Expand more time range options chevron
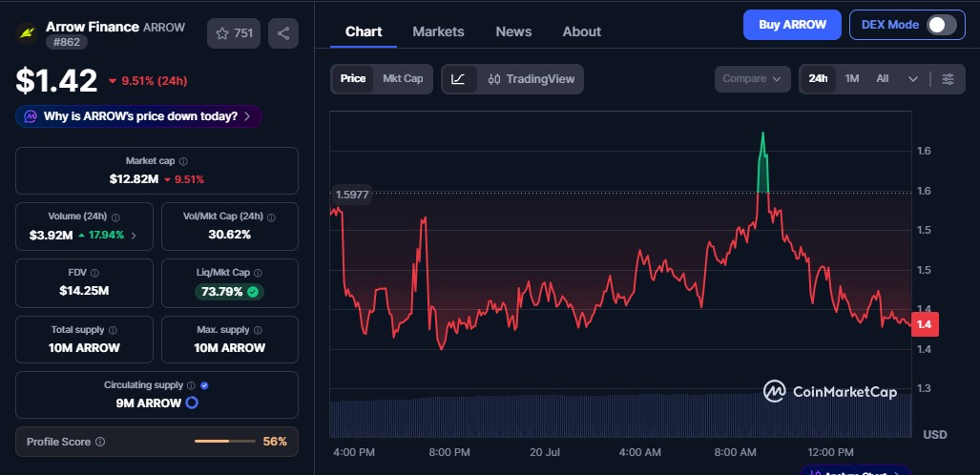 pos(913,79)
